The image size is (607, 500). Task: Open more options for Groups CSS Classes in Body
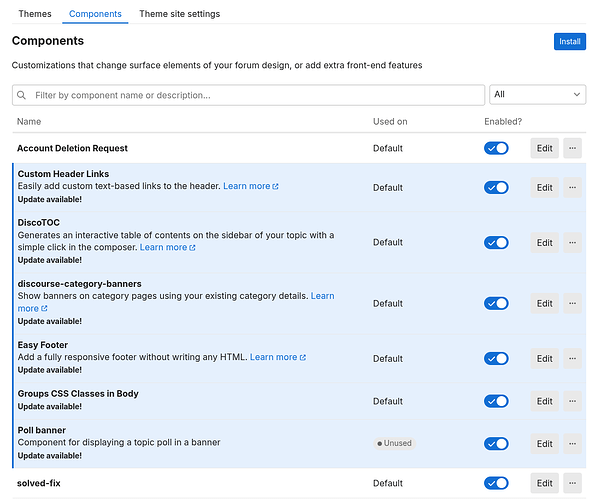click(x=572, y=401)
